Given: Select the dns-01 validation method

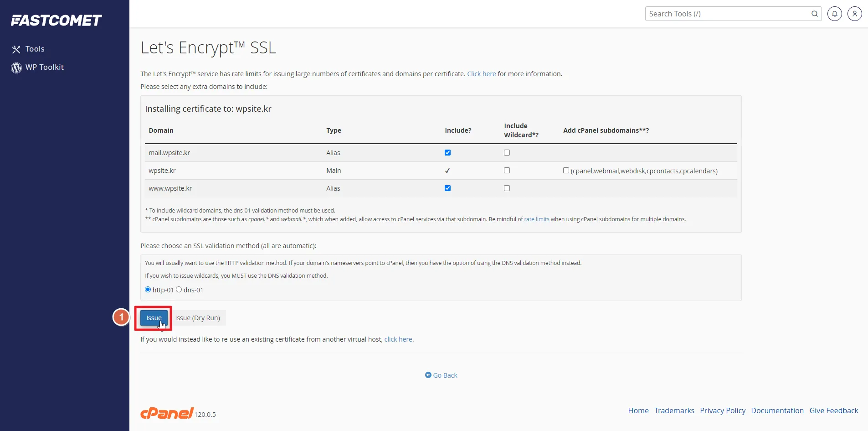Looking at the screenshot, I should [x=179, y=290].
